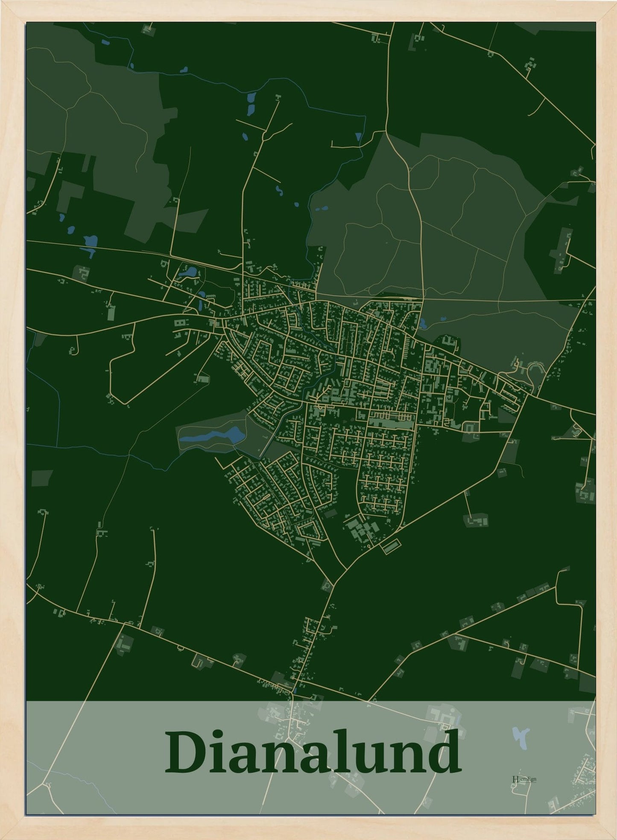The image size is (617, 840).
Task: Select the small rectangular sports field at southern edge
Action: 391,546
